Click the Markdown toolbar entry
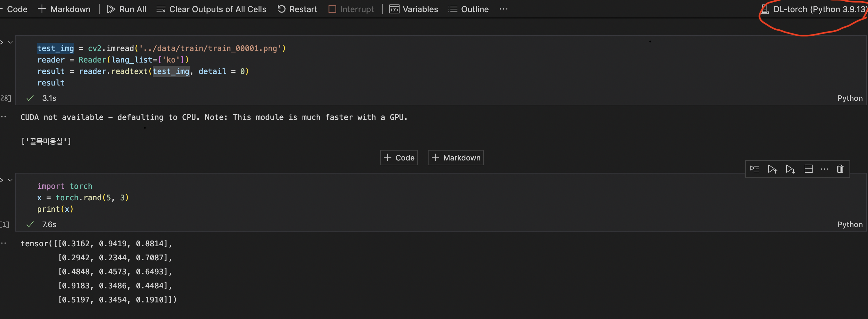 [64, 9]
